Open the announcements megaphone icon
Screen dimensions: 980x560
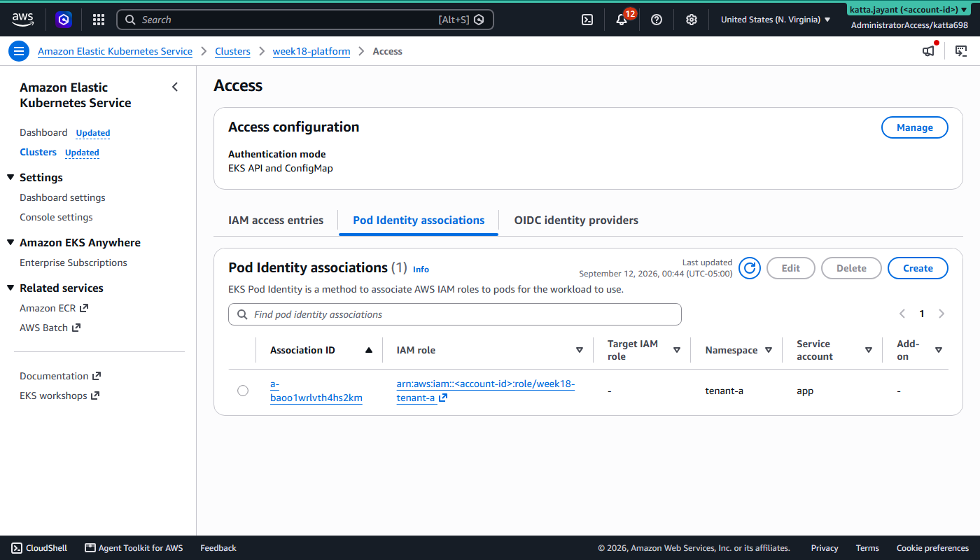click(928, 51)
